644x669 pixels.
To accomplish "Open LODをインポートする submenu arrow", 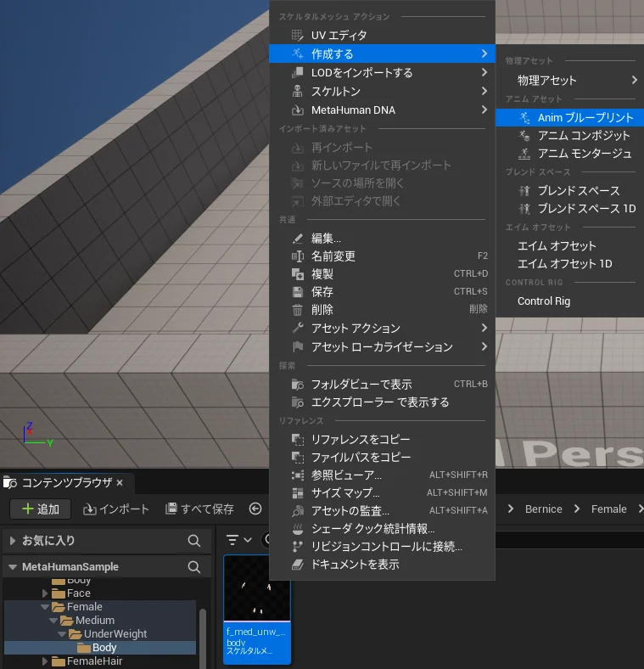I will tap(484, 72).
